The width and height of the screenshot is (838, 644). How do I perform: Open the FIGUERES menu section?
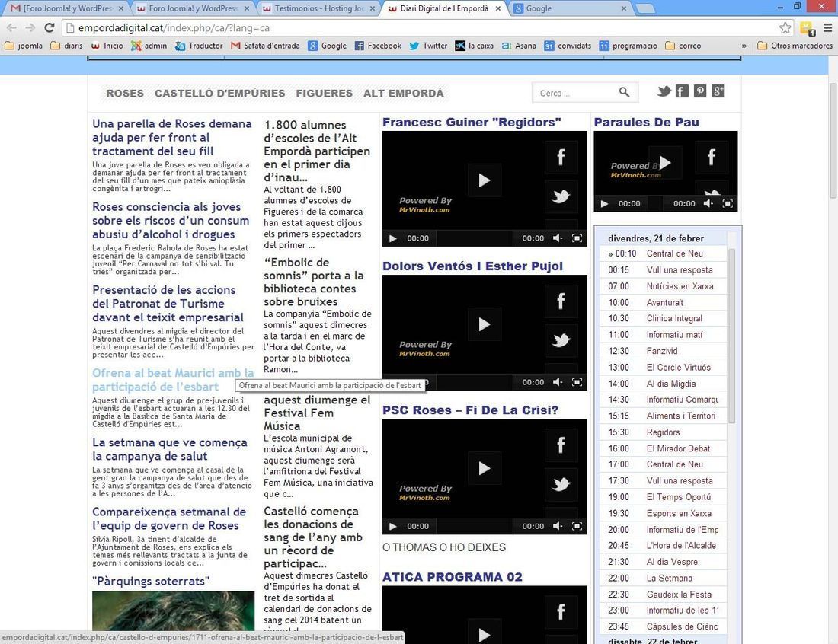click(325, 93)
